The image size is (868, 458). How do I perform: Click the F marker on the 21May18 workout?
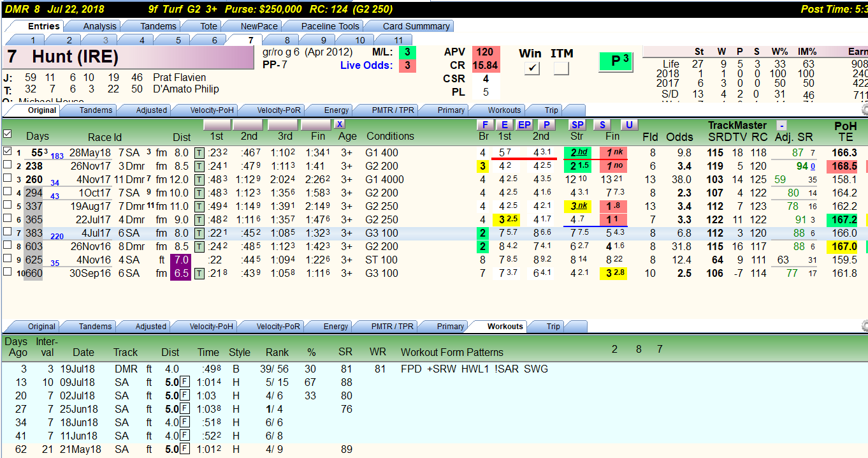click(x=184, y=449)
